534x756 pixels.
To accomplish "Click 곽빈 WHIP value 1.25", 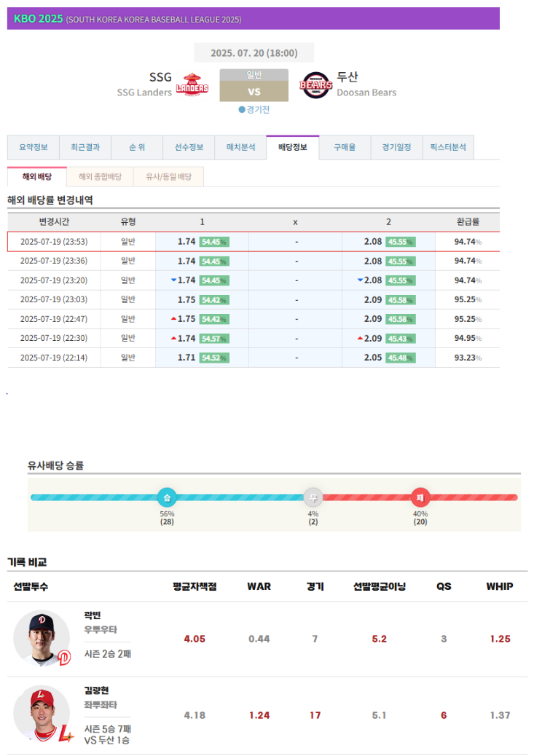I will [x=500, y=639].
